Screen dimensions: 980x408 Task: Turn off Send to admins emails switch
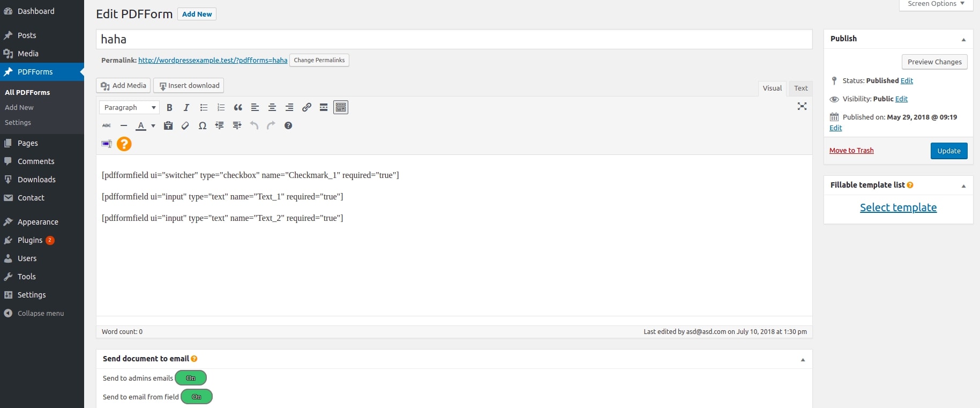coord(191,378)
